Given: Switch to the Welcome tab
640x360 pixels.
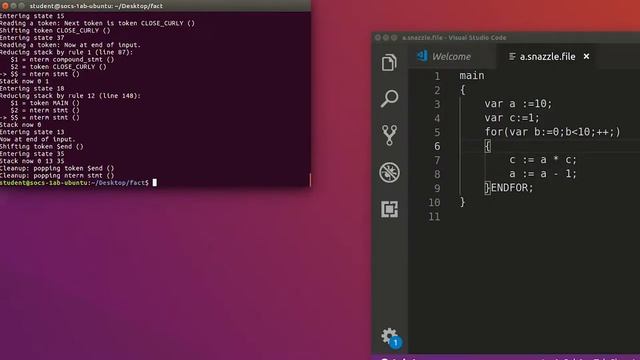Looking at the screenshot, I should [x=451, y=56].
